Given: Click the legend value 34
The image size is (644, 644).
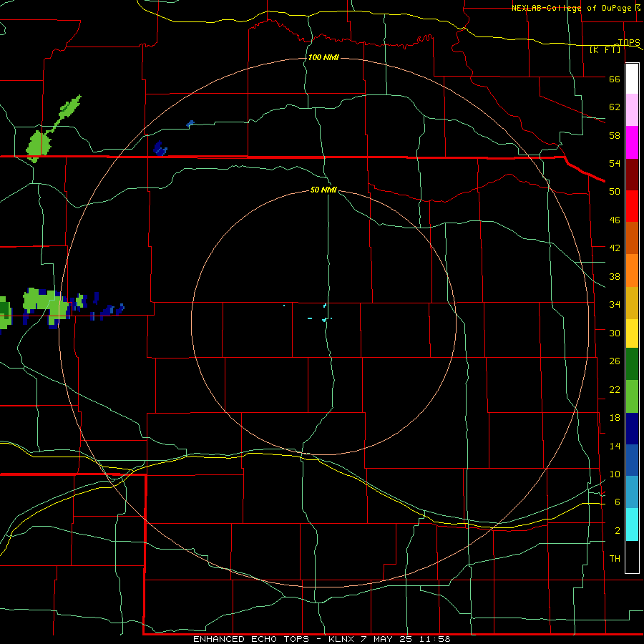Looking at the screenshot, I should click(x=615, y=304).
